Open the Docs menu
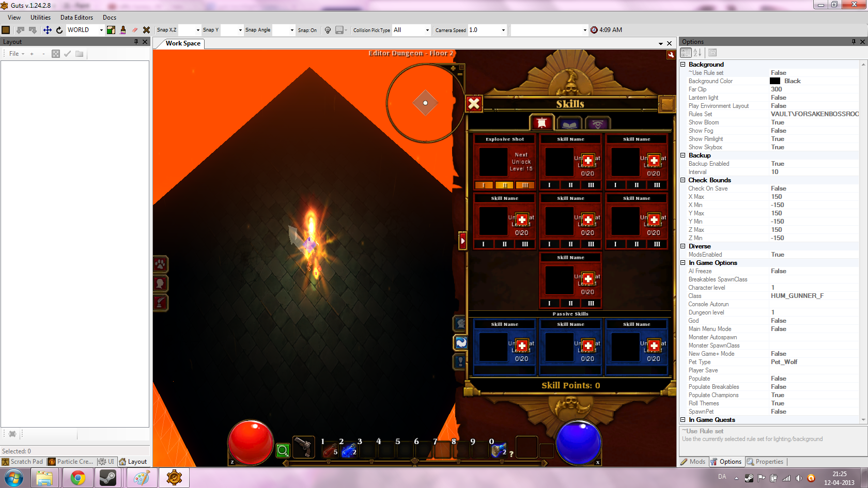 pyautogui.click(x=110, y=18)
